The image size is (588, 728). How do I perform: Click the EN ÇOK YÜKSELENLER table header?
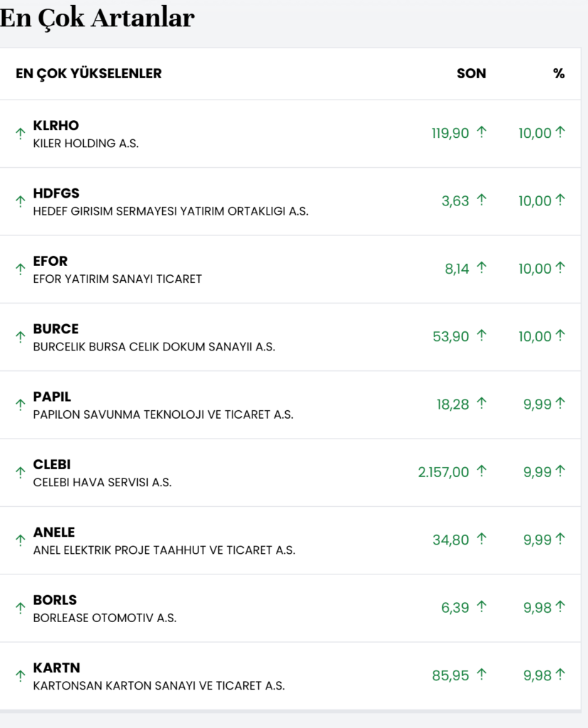[x=89, y=73]
